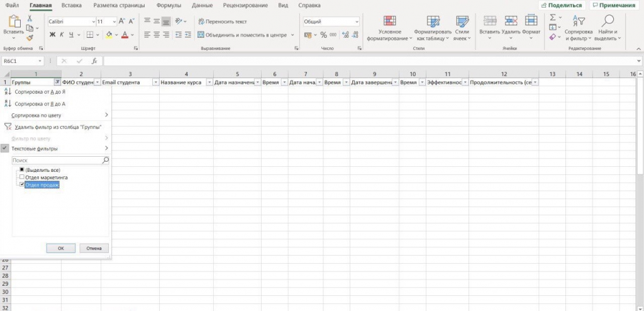
Task: Apply fill color bucket icon
Action: 109,35
